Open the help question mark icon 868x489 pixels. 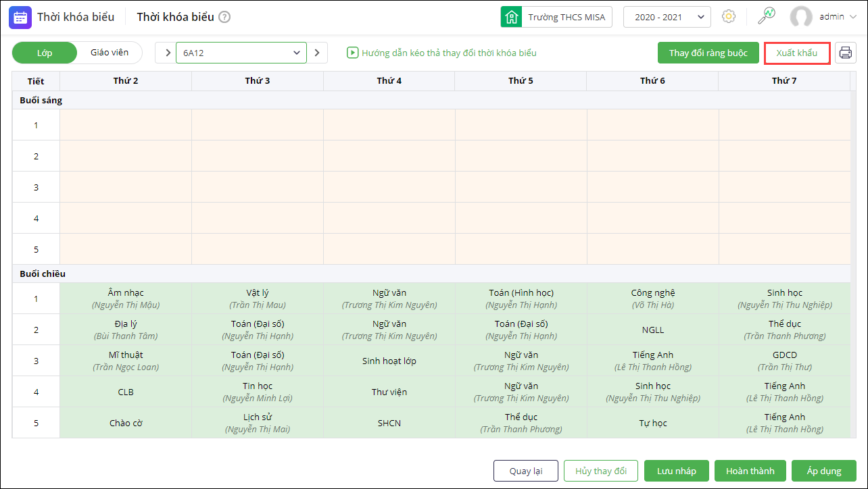click(224, 17)
